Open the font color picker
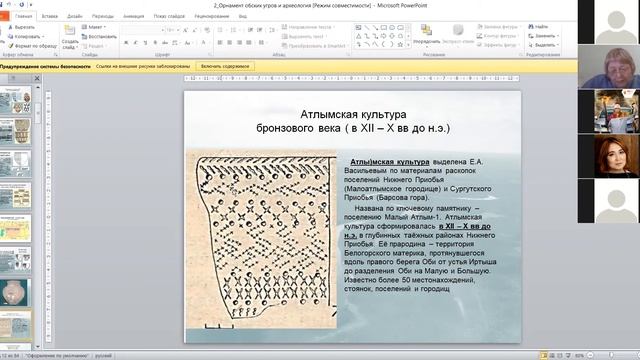The image size is (640, 360). (x=204, y=42)
